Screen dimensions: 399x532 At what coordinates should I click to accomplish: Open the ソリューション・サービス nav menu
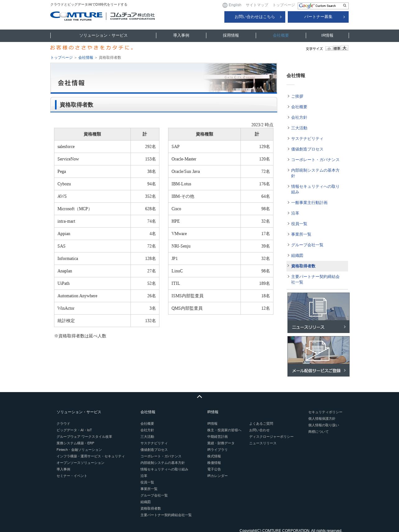(x=103, y=35)
